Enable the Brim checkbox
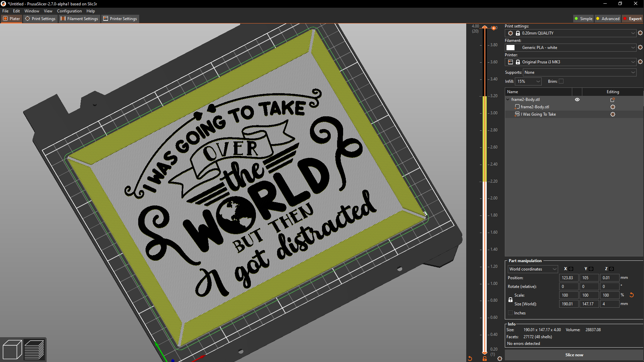Screen dimensions: 644x362 tap(561, 81)
